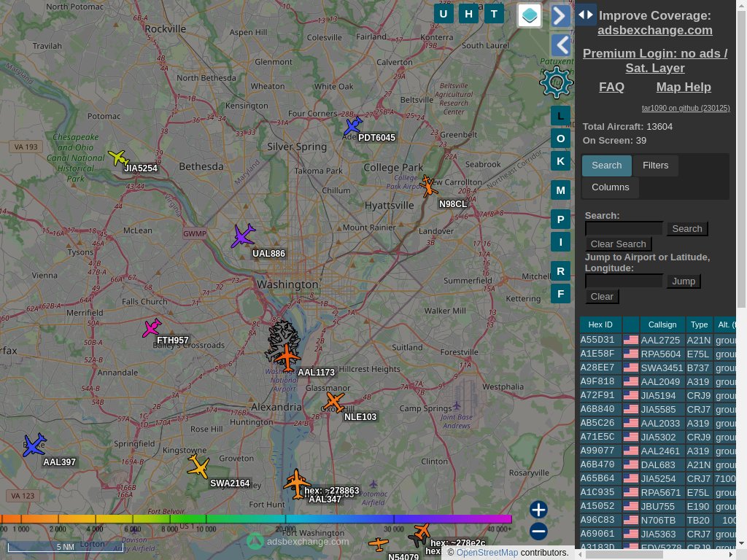Select aircraft FTH957 icon
This screenshot has width=747, height=560.
point(152,328)
